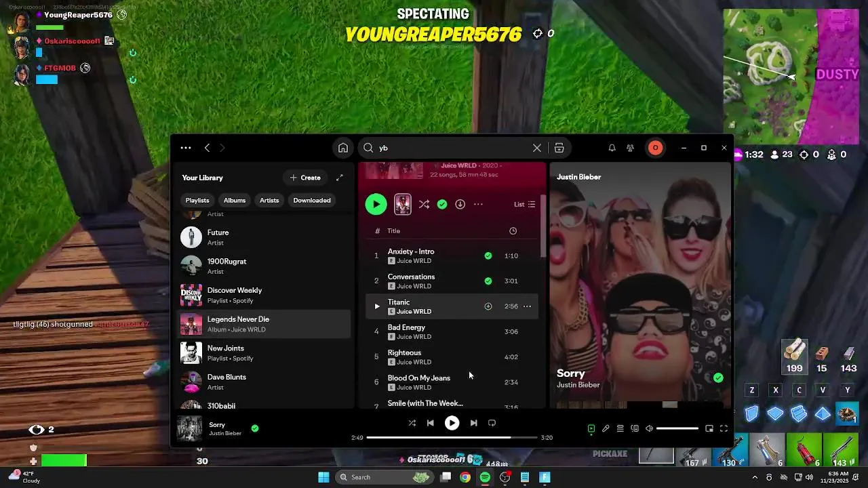This screenshot has width=868, height=488.
Task: Seek within the song progress bar
Action: click(x=451, y=437)
